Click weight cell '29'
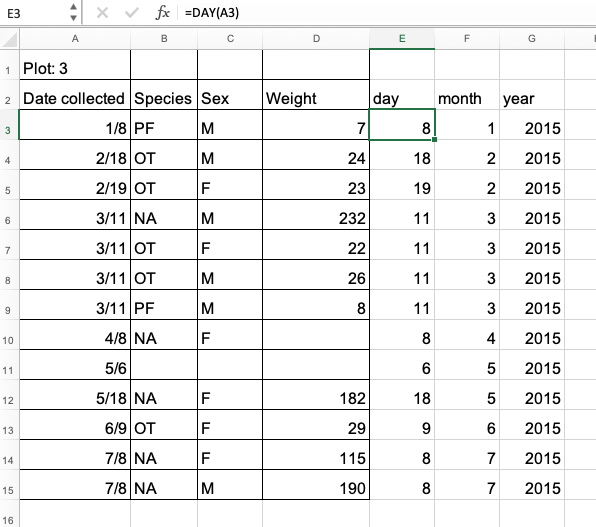 click(x=316, y=425)
